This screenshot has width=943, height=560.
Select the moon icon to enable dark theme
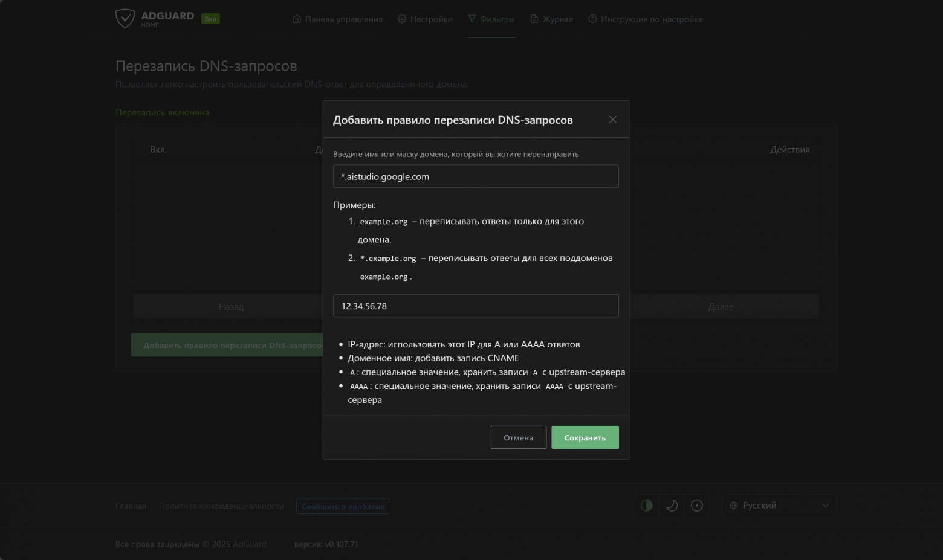[672, 505]
